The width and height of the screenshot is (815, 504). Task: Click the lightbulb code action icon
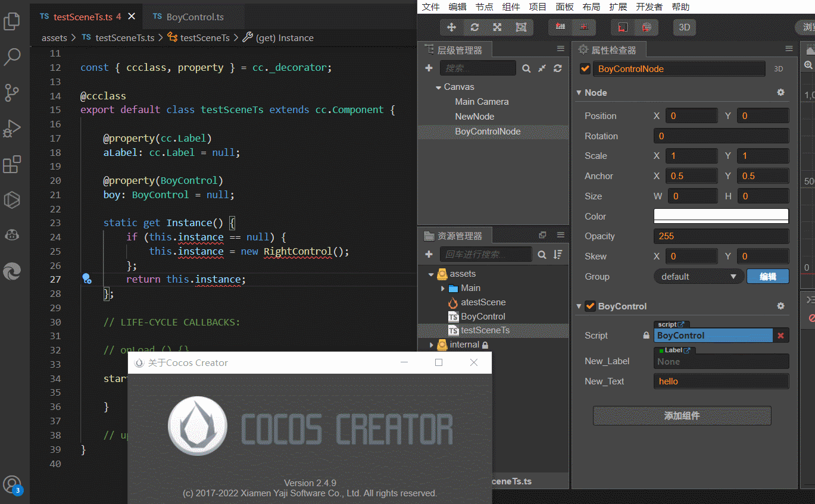86,278
